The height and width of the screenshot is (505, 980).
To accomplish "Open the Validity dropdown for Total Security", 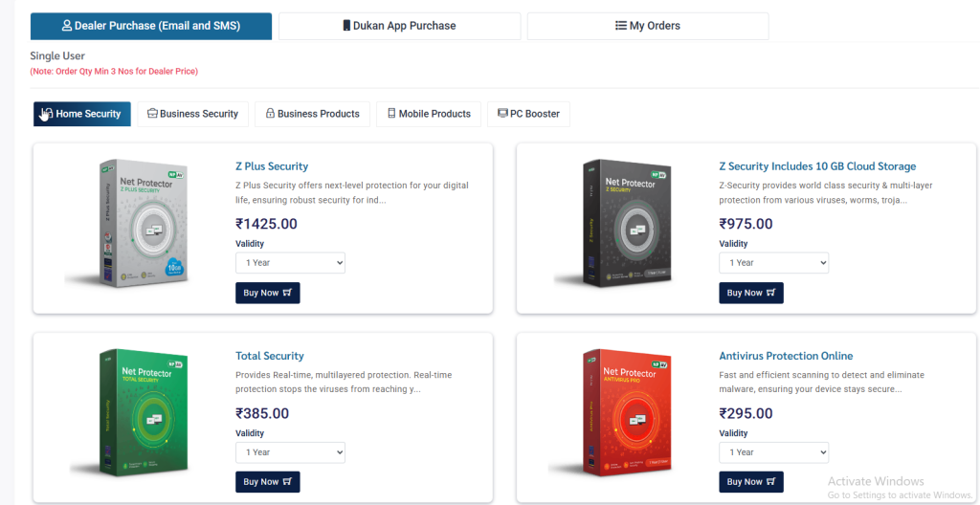I will 290,452.
